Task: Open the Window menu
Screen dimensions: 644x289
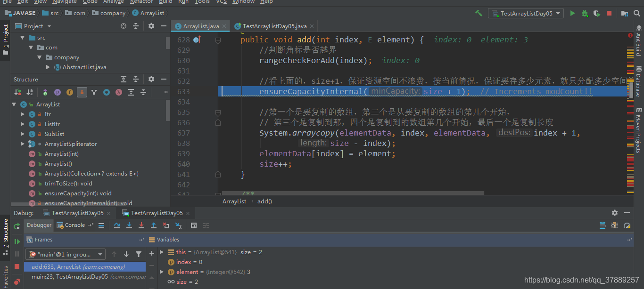Action: click(243, 2)
